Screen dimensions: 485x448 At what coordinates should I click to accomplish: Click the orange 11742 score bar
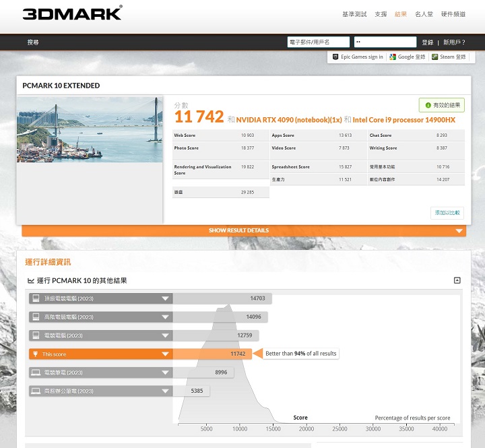click(x=212, y=354)
